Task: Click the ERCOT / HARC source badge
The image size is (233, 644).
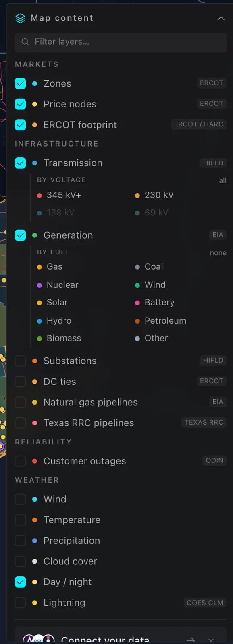Action: (199, 124)
